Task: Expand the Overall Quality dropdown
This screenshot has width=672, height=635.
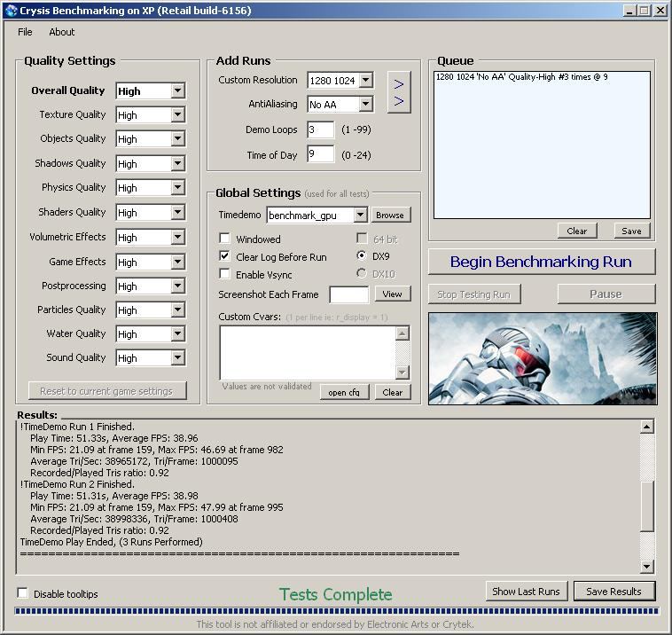Action: pyautogui.click(x=177, y=90)
